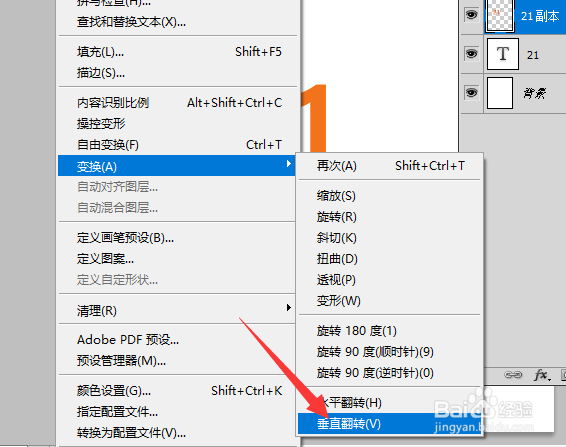The image size is (566, 447).
Task: Choose 预设管理器(M)... menu item
Action: click(x=177, y=361)
